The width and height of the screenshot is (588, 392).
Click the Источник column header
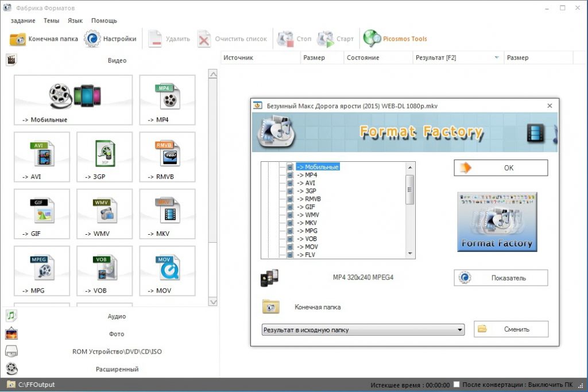click(260, 57)
